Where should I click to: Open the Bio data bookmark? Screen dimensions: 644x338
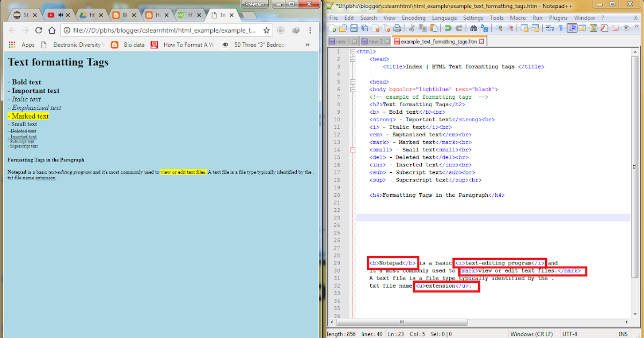click(128, 45)
